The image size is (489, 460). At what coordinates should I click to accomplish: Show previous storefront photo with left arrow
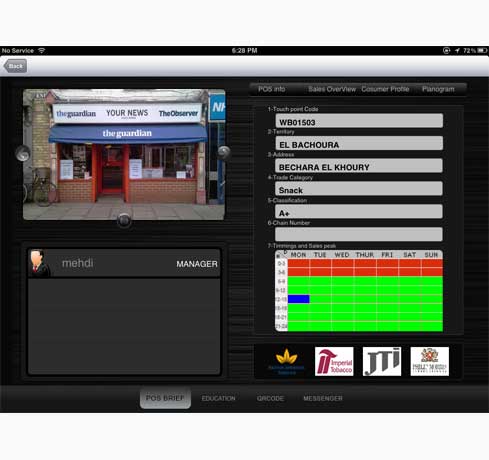[23, 154]
